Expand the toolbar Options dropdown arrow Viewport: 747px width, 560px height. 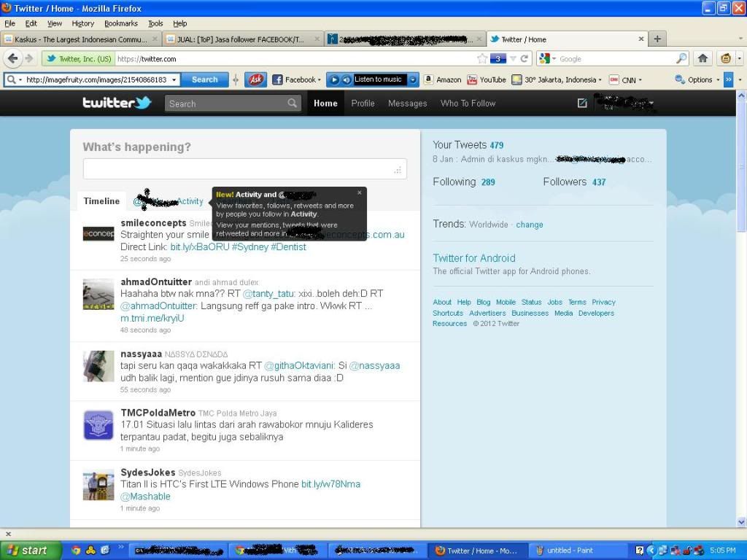click(x=718, y=80)
